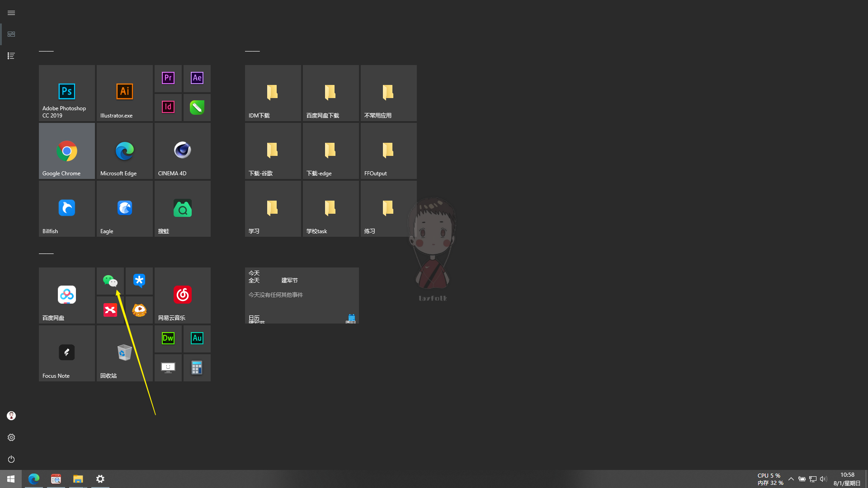Open File Explorer from the taskbar

[78, 479]
